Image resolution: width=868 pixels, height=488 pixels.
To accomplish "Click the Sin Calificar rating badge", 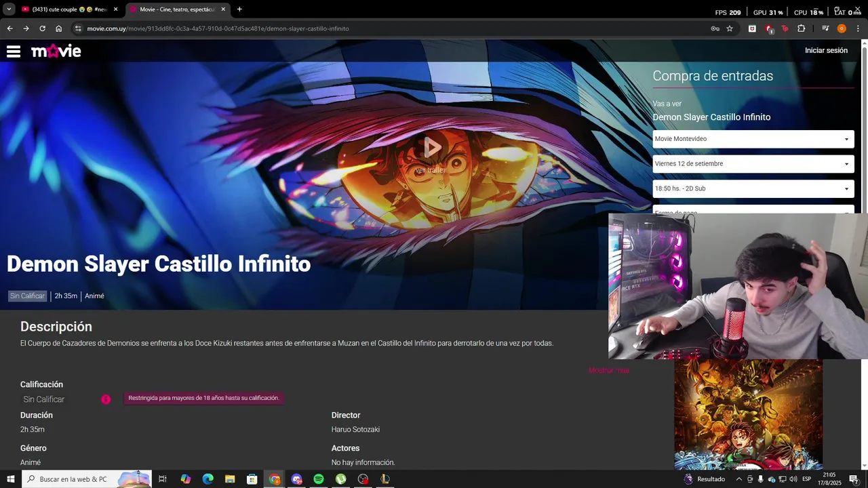I will click(x=27, y=296).
